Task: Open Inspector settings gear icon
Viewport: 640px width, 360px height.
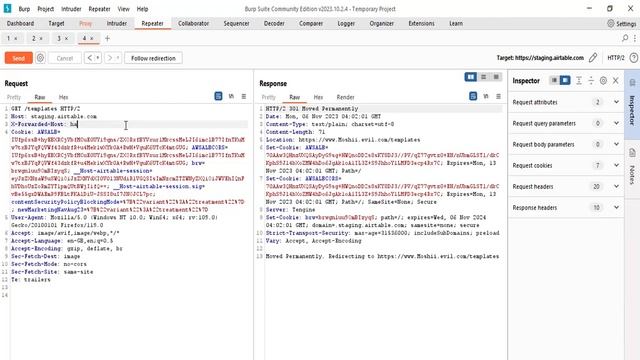Action: [603, 81]
